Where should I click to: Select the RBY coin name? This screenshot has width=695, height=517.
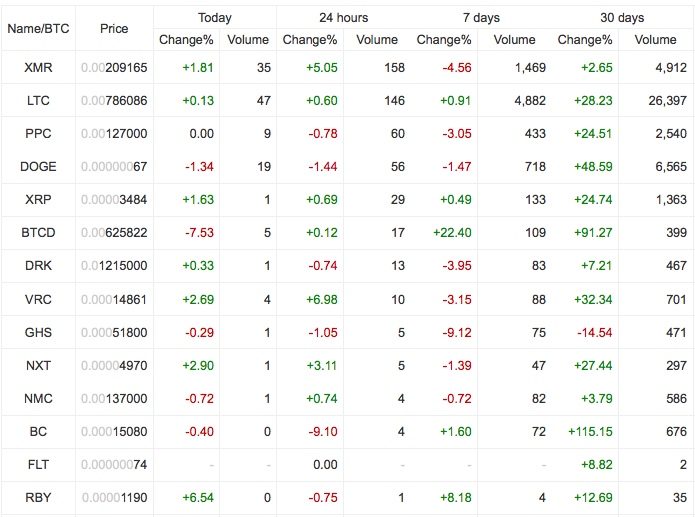[x=38, y=497]
